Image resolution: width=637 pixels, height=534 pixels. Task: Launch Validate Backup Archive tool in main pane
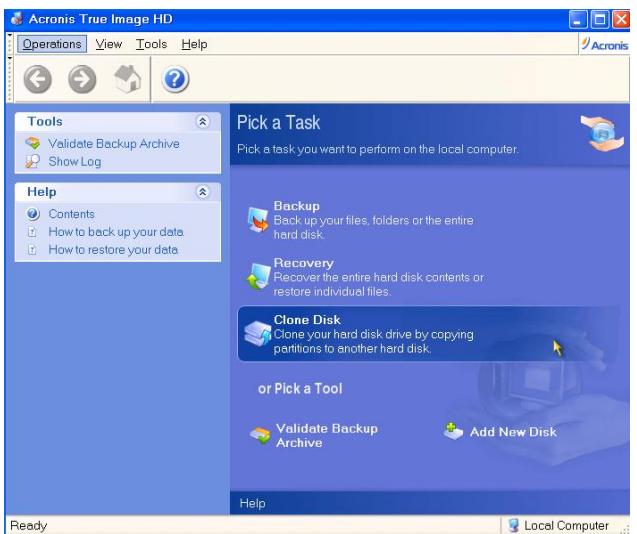point(314,435)
